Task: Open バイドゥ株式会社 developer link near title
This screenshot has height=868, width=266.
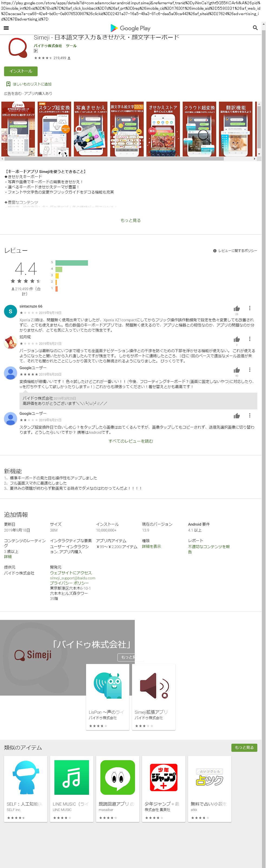Action: [48, 46]
